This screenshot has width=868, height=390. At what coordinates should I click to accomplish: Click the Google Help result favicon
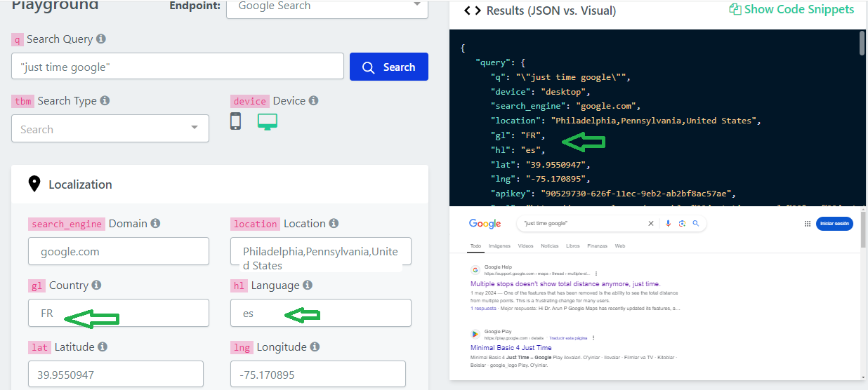click(x=475, y=270)
